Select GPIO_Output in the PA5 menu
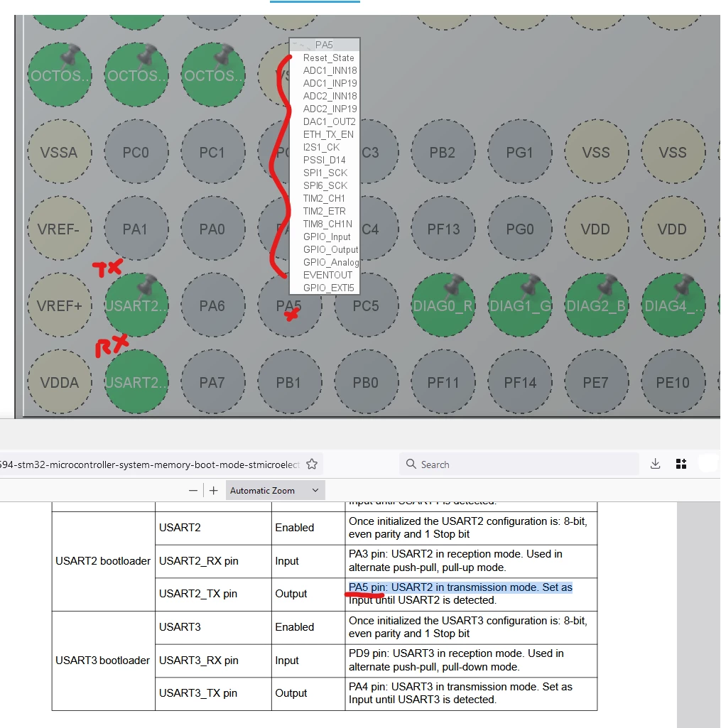Screen dimensions: 721x728 [x=330, y=249]
